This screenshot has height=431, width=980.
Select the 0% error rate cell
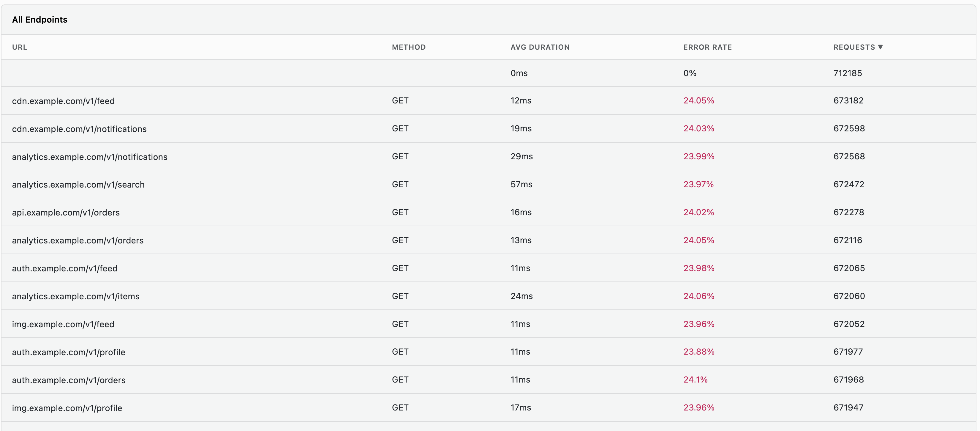coord(690,73)
